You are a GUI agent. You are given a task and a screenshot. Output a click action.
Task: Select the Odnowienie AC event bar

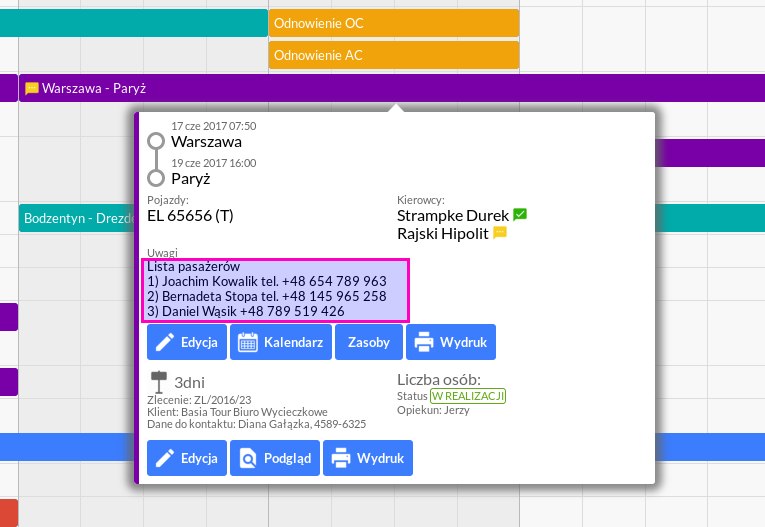(393, 55)
